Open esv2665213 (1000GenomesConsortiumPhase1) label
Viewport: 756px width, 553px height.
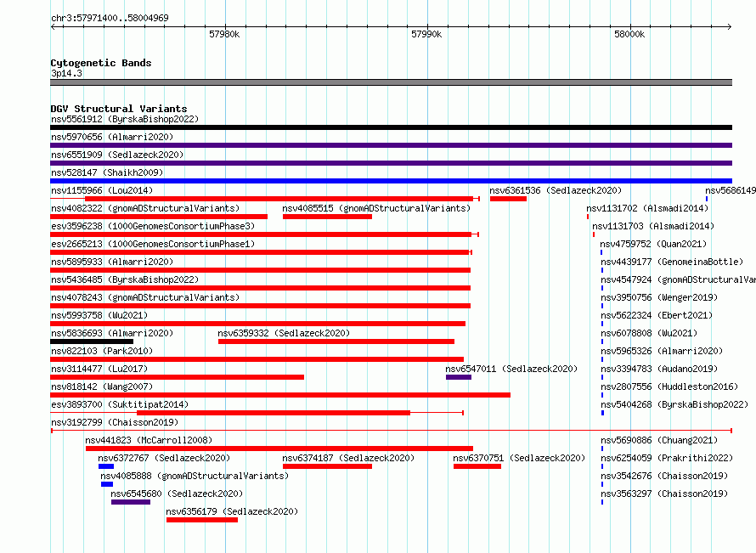[x=153, y=244]
